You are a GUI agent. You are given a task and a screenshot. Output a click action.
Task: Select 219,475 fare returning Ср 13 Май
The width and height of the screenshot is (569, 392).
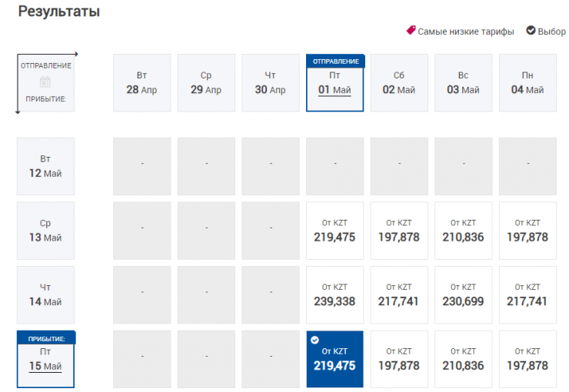pos(334,231)
